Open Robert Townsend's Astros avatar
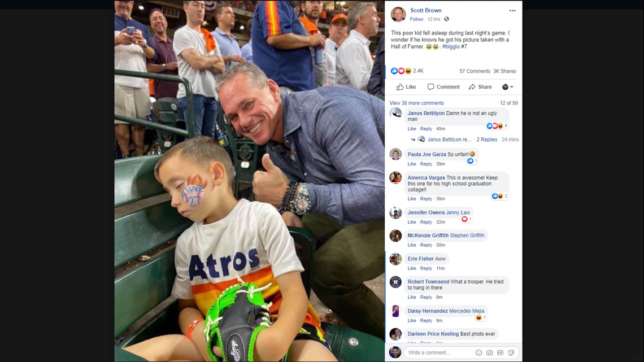This screenshot has height=362, width=644. pos(395,282)
